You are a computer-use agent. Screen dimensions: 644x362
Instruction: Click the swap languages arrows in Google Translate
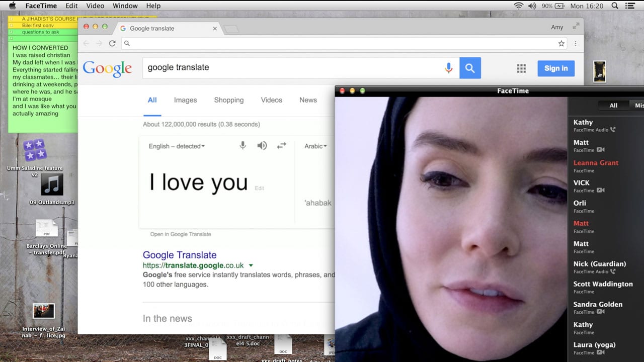[281, 145]
